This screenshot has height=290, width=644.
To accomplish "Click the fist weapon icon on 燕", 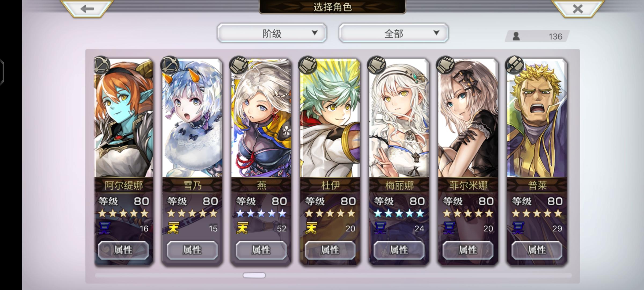I will (x=239, y=65).
